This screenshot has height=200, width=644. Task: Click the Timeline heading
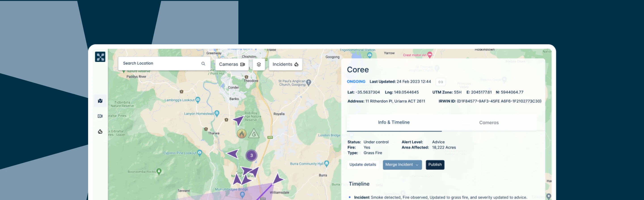(x=359, y=184)
